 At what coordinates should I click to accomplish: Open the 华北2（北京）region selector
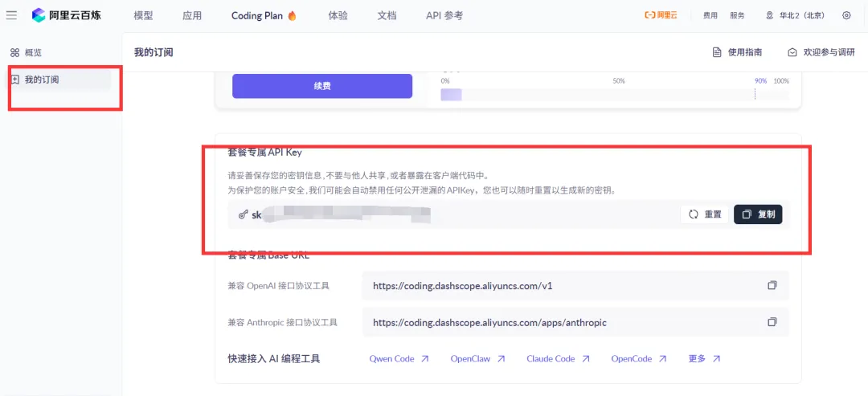[x=795, y=15]
